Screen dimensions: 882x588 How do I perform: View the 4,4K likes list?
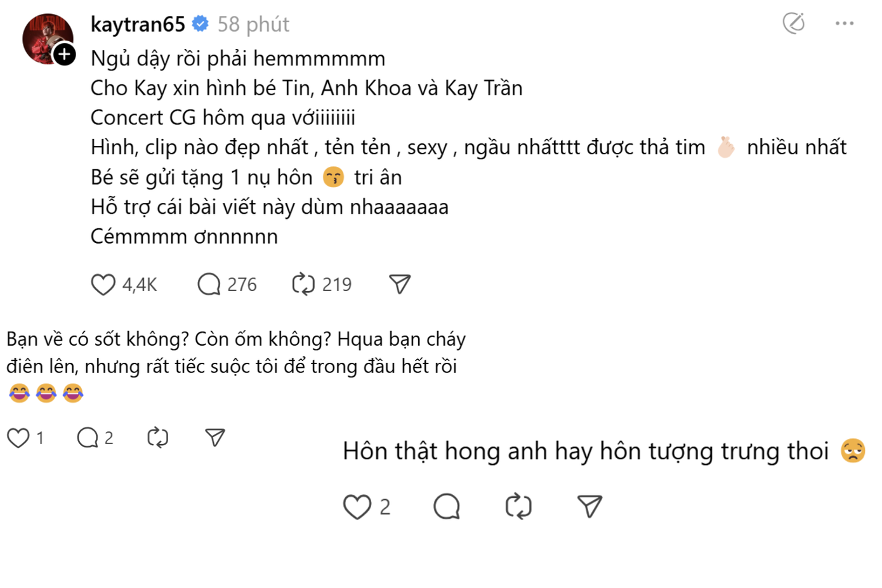[x=141, y=285]
